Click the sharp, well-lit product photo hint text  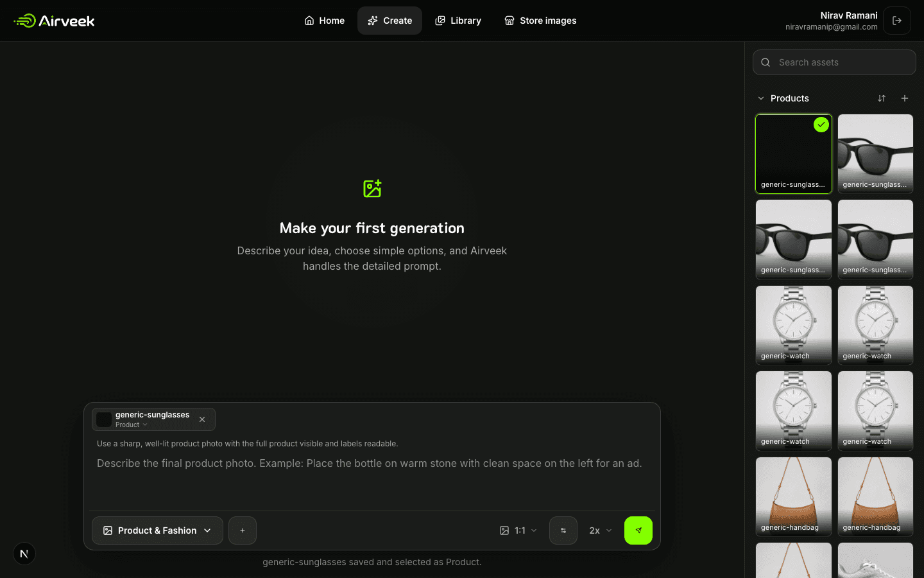248,444
